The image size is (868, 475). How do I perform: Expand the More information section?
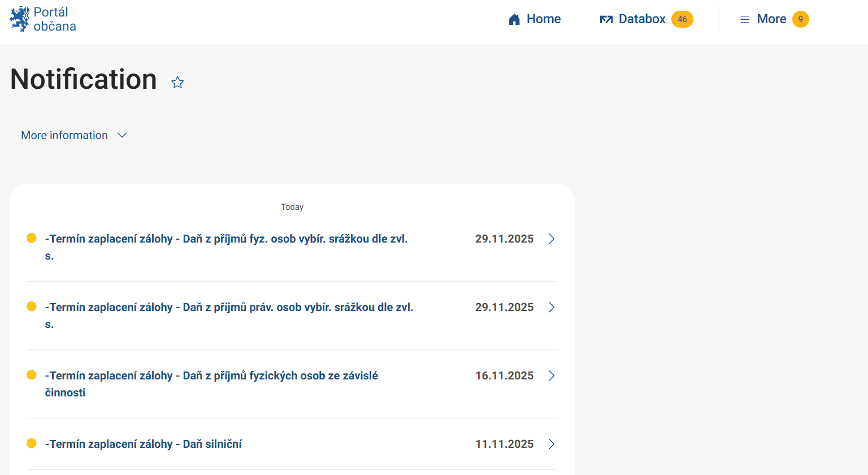click(64, 135)
